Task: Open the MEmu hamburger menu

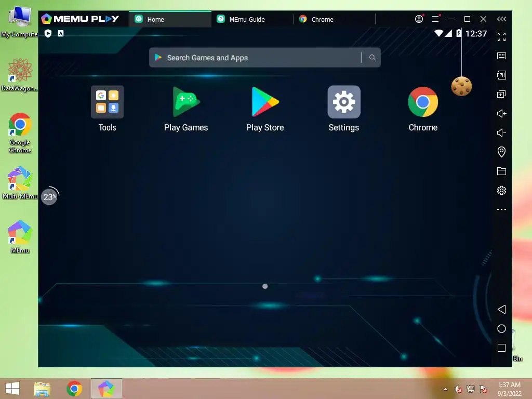Action: point(435,19)
